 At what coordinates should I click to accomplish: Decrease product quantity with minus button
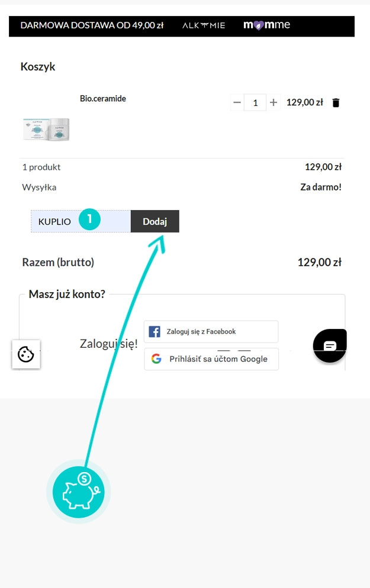[237, 102]
